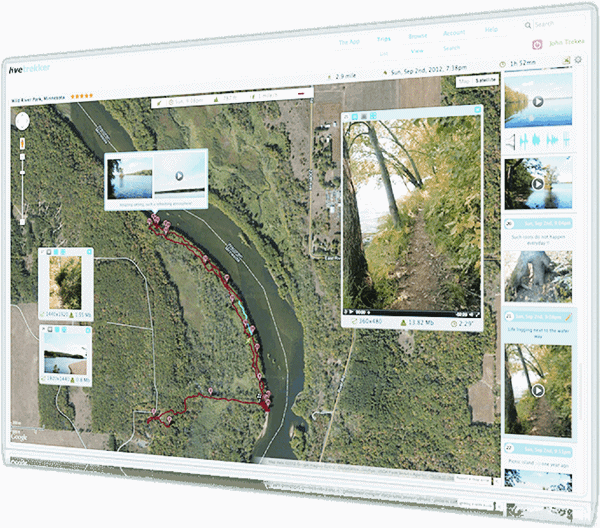600x528 pixels.
Task: Click the map zoom-in button
Action: tap(22, 157)
